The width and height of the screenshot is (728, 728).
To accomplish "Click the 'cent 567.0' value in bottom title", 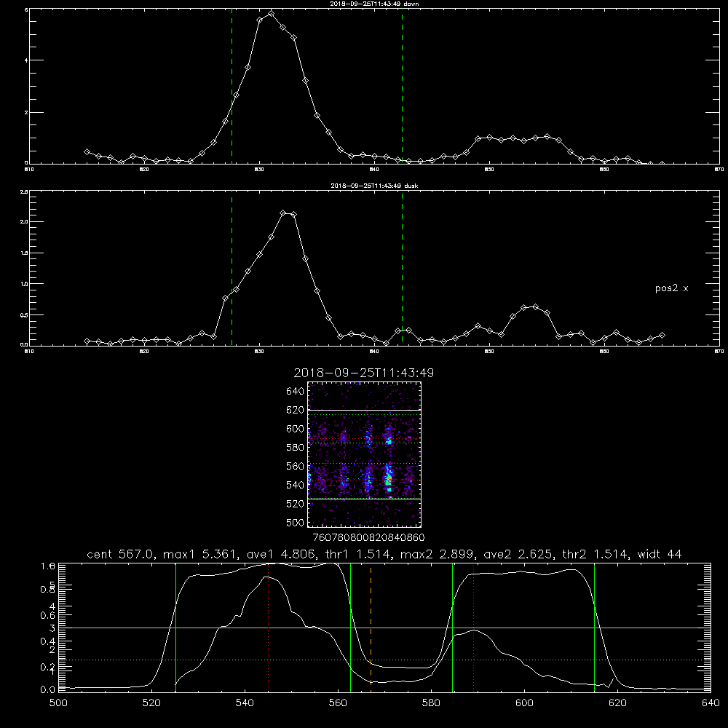I will pyautogui.click(x=123, y=554).
